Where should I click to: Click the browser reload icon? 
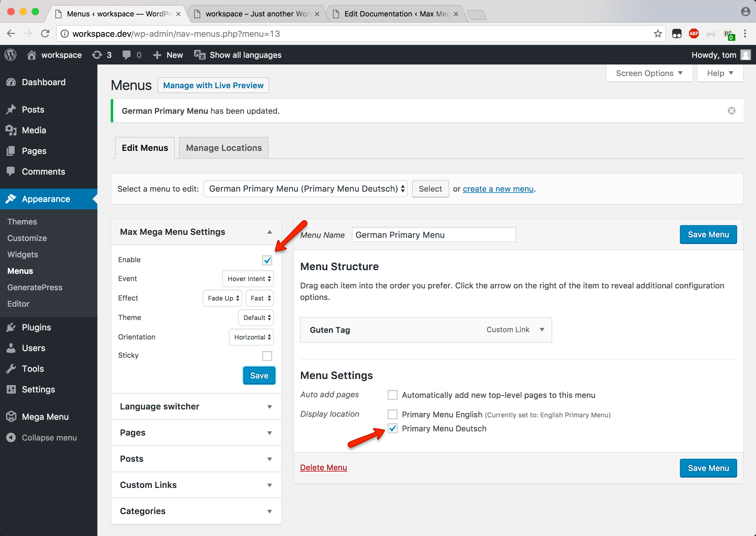[x=45, y=34]
